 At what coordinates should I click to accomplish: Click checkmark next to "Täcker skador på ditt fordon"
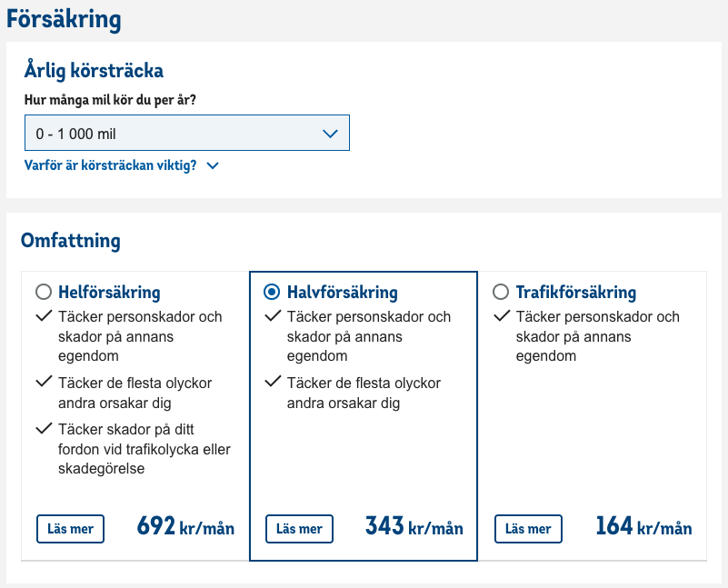tap(43, 429)
